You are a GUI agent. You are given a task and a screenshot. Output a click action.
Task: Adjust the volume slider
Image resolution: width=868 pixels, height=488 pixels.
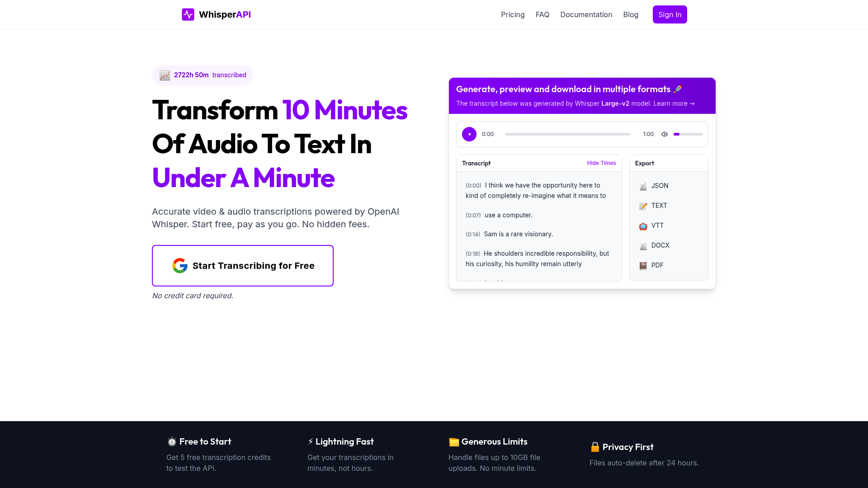[687, 134]
